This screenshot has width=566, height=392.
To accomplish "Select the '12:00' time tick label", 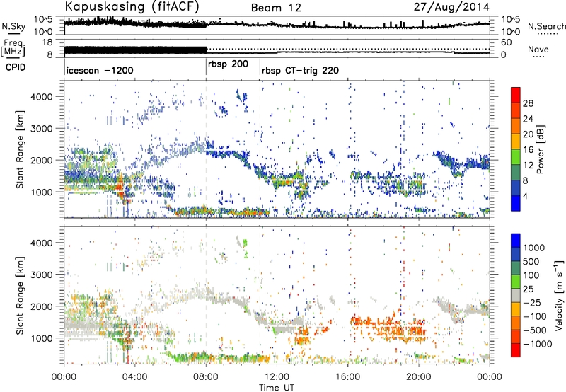I will [x=277, y=377].
